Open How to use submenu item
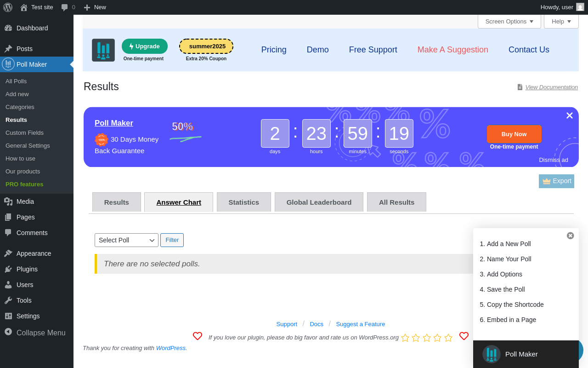The image size is (588, 368). pyautogui.click(x=20, y=159)
